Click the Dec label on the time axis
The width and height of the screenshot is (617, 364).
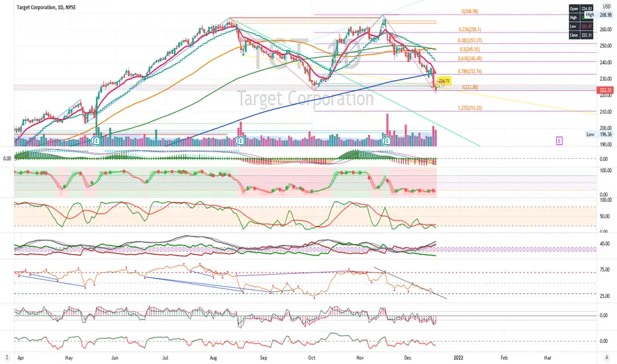408,358
